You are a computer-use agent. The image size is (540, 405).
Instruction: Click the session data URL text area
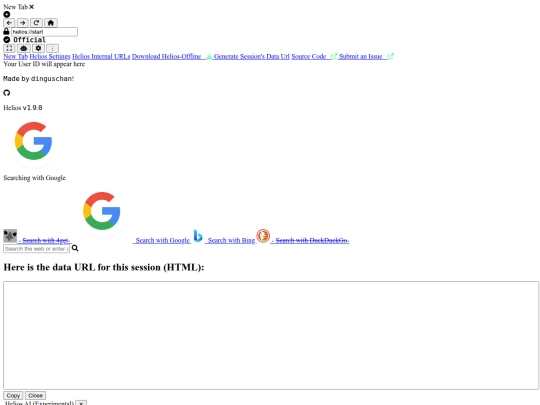(x=271, y=335)
